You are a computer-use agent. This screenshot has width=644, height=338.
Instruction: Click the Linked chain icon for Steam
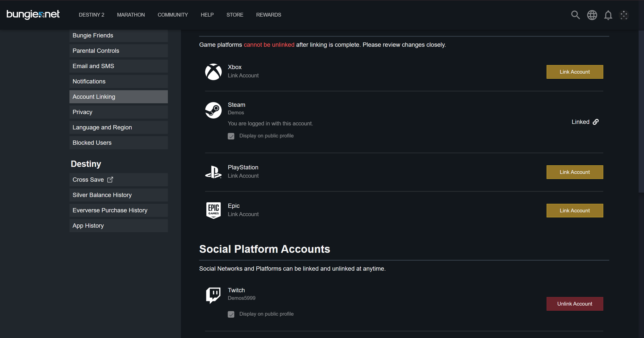pyautogui.click(x=595, y=122)
